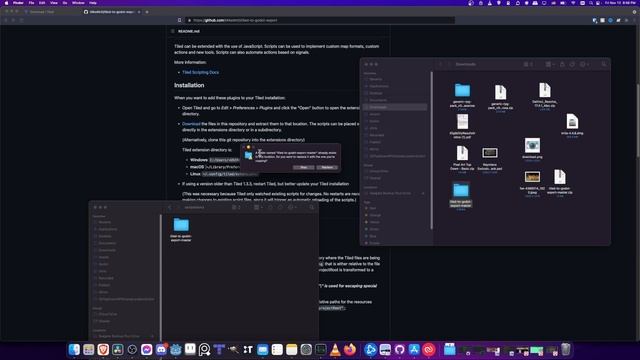Screen dimensions: 640x360
Task: Open the Edit menu in menu bar
Action: tap(42, 3)
